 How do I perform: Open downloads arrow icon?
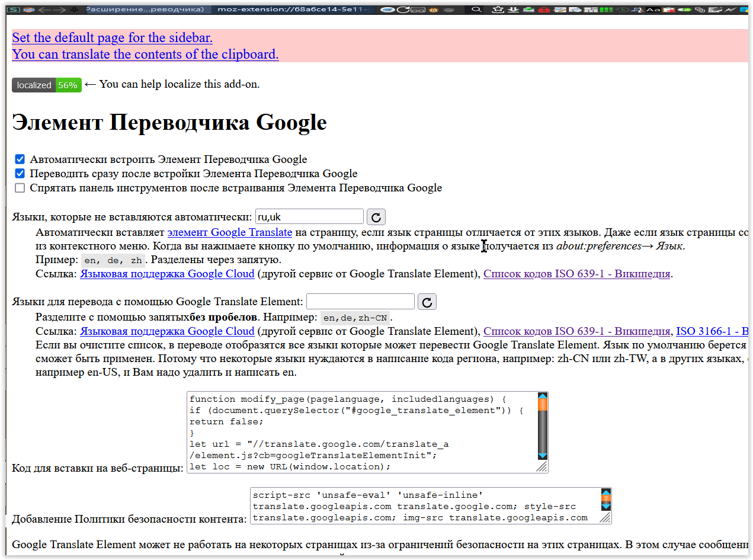513,9
